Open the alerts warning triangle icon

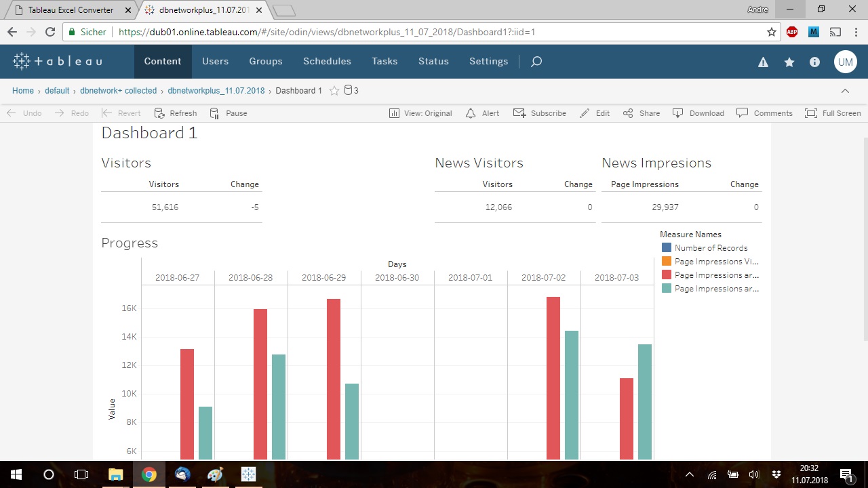[x=763, y=62]
